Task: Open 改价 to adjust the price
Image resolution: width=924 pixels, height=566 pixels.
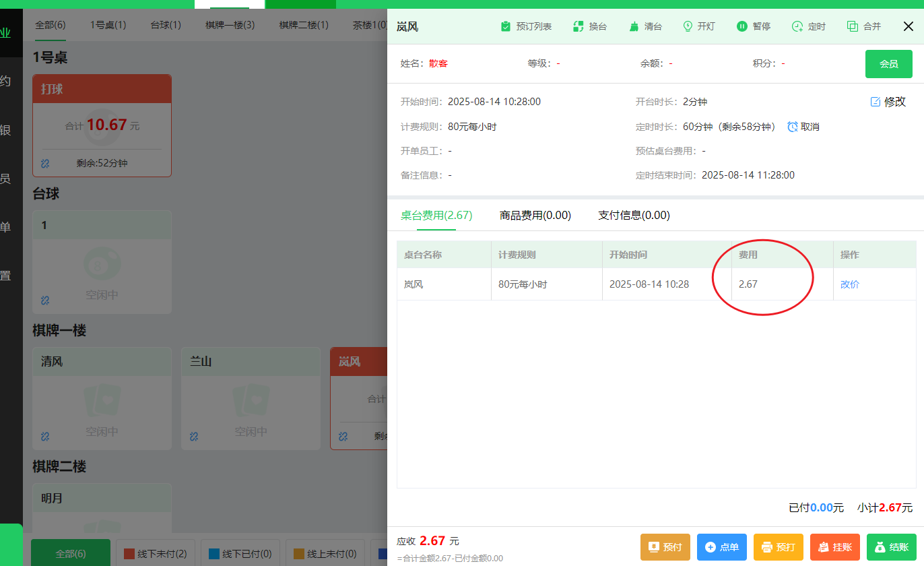Action: point(849,284)
